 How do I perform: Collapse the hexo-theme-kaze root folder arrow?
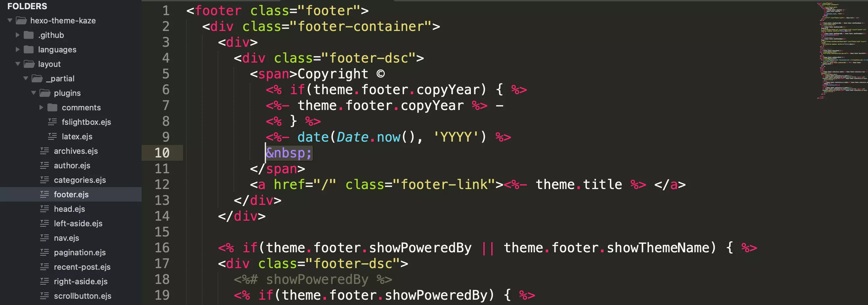click(x=10, y=20)
